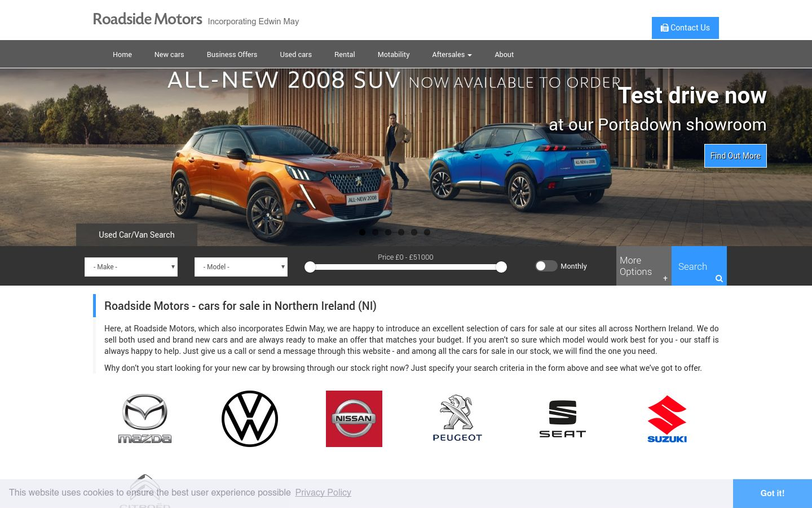Click the Roadside Motors cars for sale heading
Image resolution: width=812 pixels, height=508 pixels.
[240, 306]
